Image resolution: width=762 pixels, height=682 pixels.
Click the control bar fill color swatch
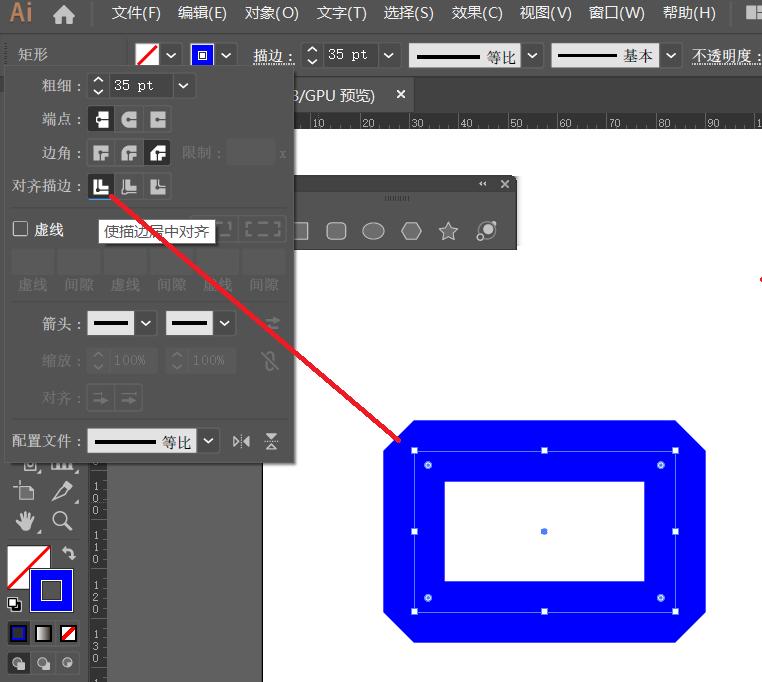[147, 54]
